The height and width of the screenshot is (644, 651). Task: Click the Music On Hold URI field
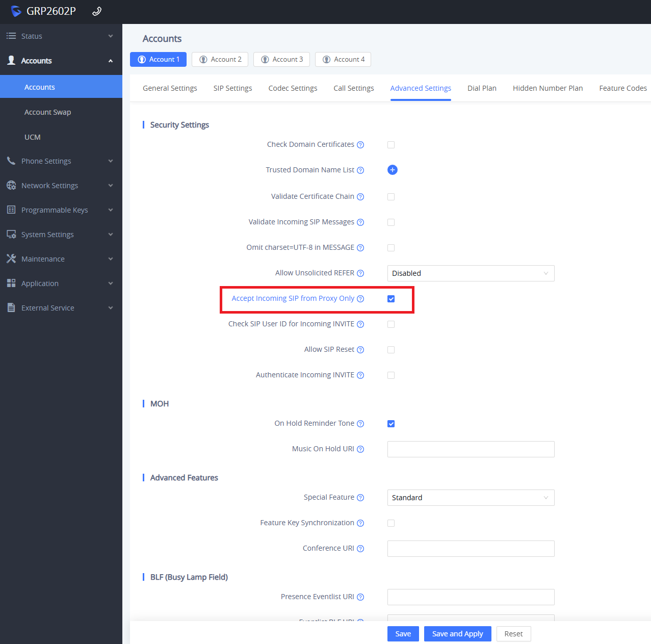470,449
